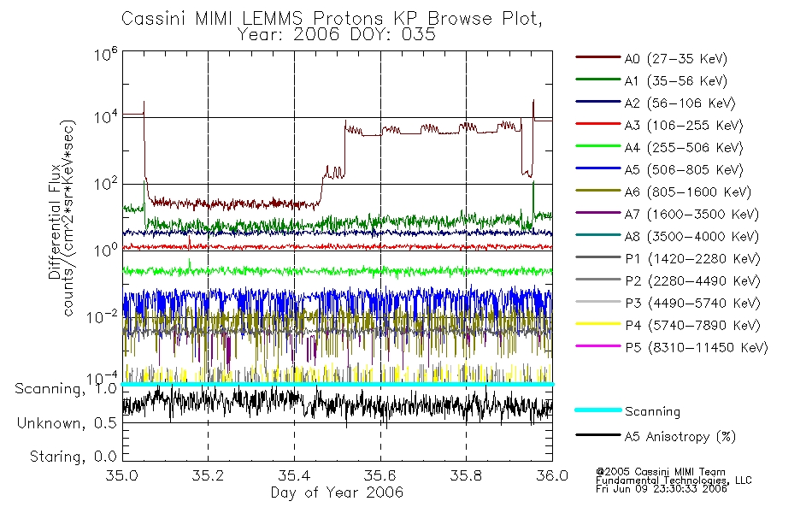Click the 10^4 y-axis tick label

click(106, 117)
